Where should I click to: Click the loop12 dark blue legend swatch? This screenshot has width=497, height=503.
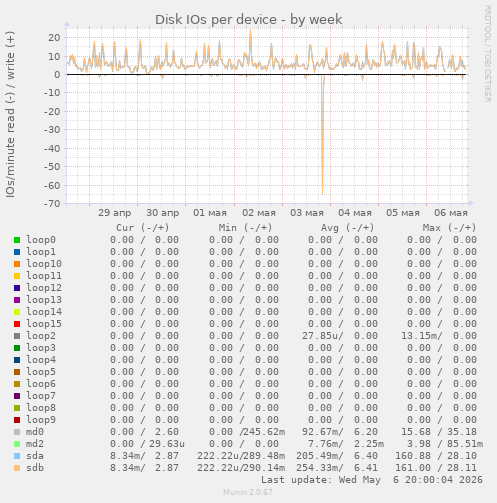[x=17, y=288]
